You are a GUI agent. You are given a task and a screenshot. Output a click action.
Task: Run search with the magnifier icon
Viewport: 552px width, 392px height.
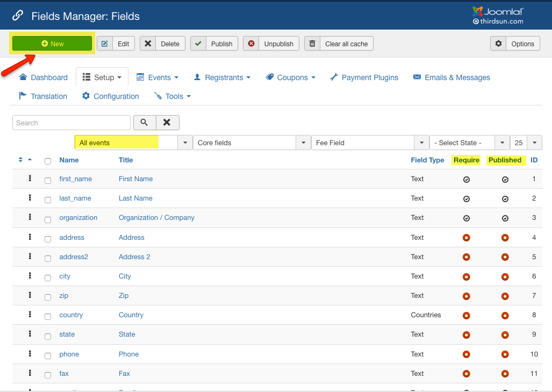tap(144, 123)
